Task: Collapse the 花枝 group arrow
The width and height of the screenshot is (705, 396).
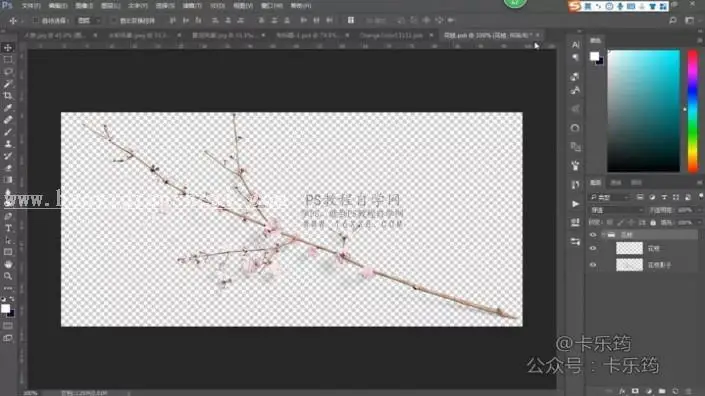Action: coord(603,235)
